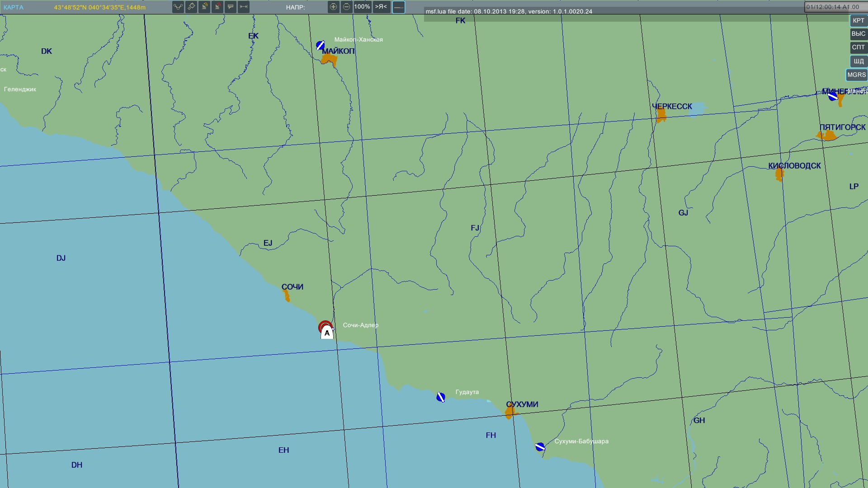This screenshot has height=488, width=868.
Task: Select the Сочи-Адлер aircraft marker A
Action: (326, 333)
